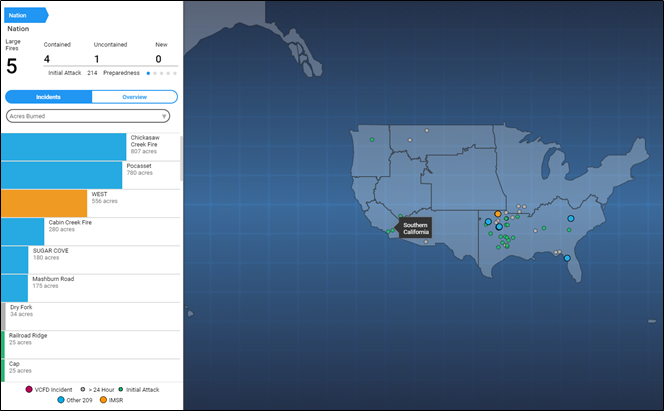Click the IMSR legend marker
This screenshot has height=411, width=664.
click(x=103, y=400)
